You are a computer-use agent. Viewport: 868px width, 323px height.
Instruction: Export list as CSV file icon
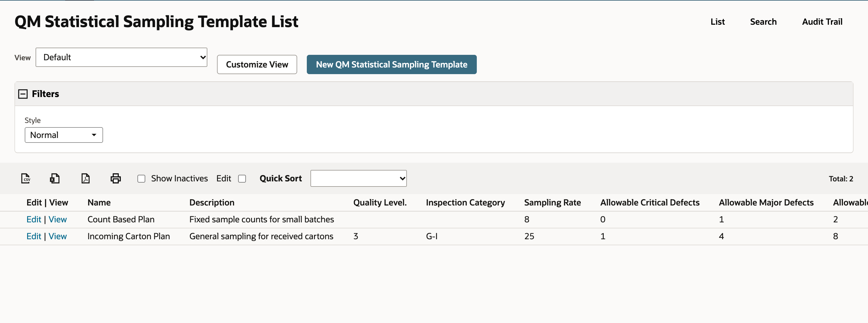(x=26, y=178)
